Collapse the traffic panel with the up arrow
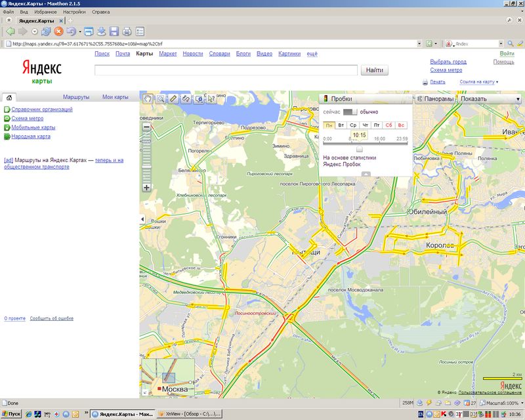 tap(366, 174)
